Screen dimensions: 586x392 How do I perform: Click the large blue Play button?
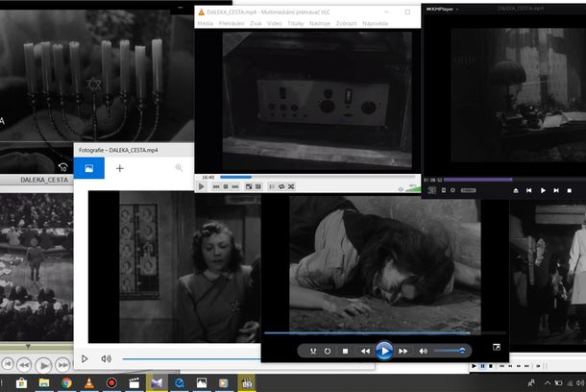[x=384, y=351]
